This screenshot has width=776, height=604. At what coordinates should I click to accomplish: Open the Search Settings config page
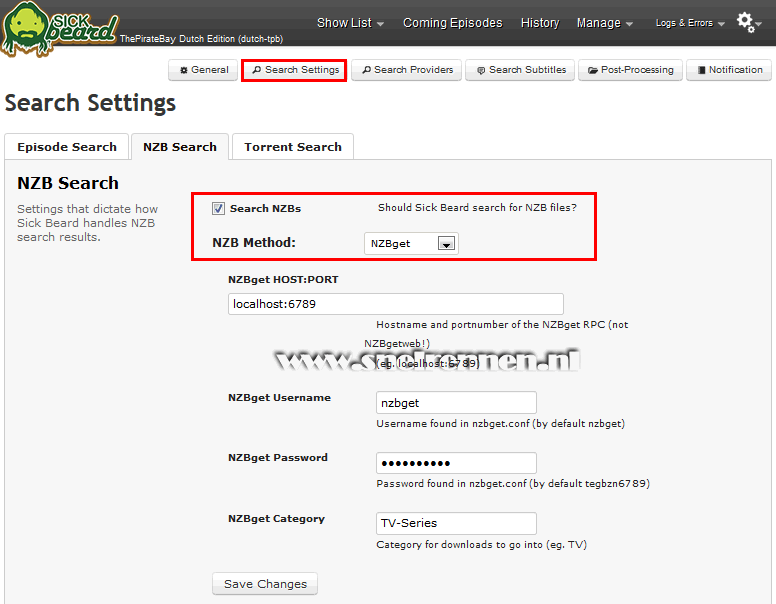pyautogui.click(x=294, y=70)
